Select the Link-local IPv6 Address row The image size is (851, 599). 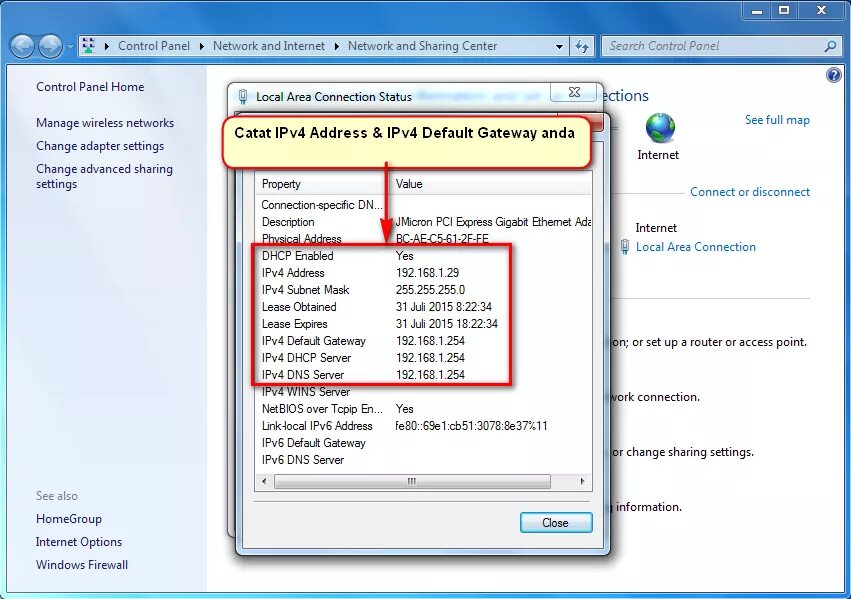(423, 426)
